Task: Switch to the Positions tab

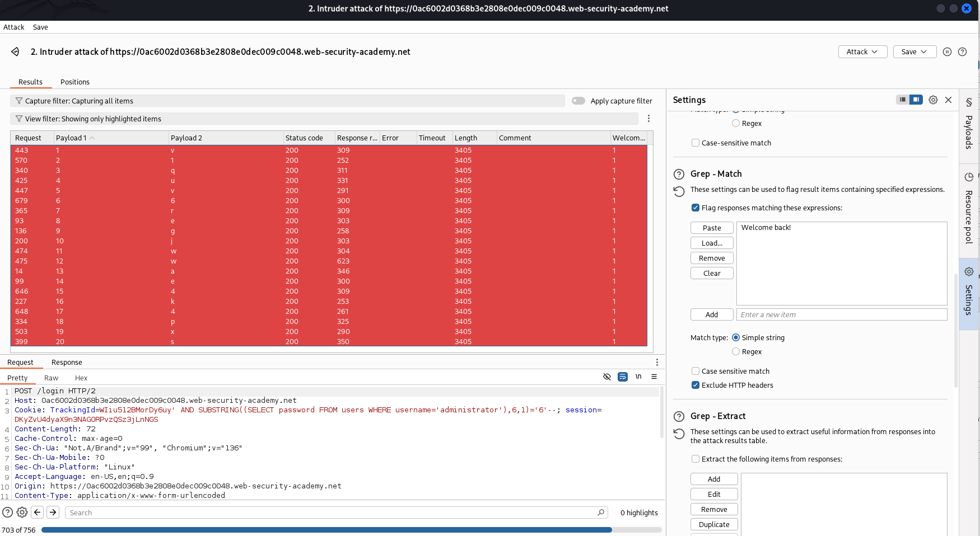Action: [75, 82]
